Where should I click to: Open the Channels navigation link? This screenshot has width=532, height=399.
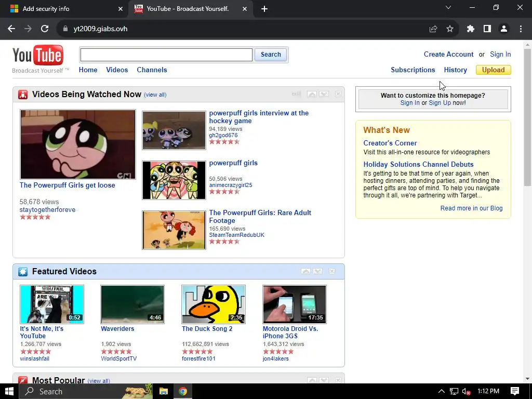152,70
